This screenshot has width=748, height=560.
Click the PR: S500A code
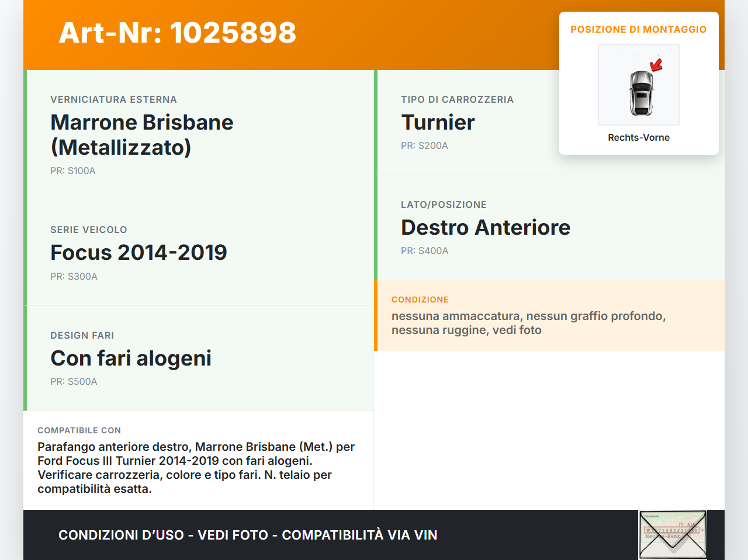(74, 381)
